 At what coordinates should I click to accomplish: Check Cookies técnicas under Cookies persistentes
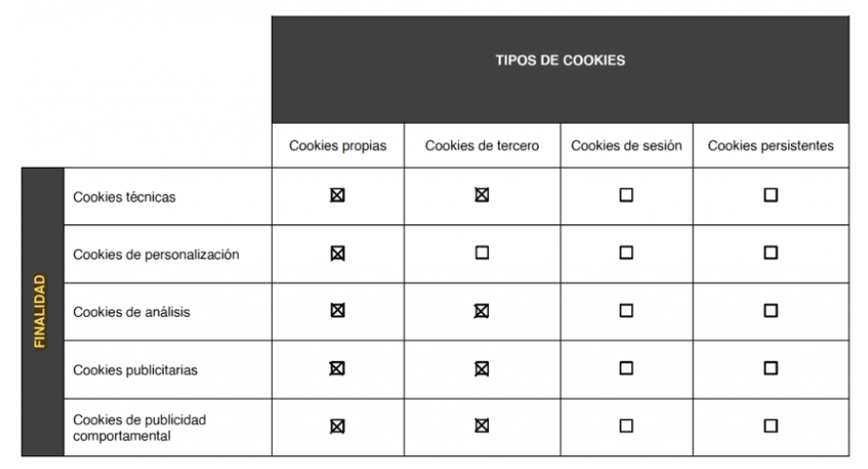pos(771,195)
